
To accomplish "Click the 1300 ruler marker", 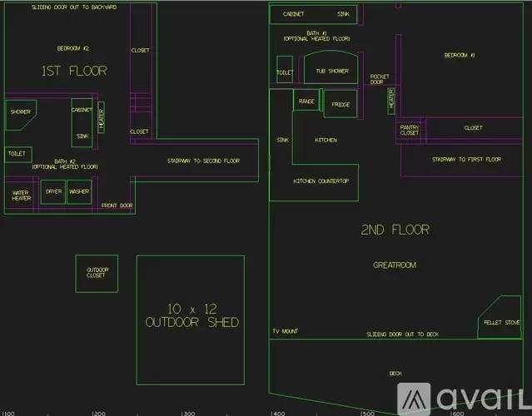I will [x=188, y=414].
